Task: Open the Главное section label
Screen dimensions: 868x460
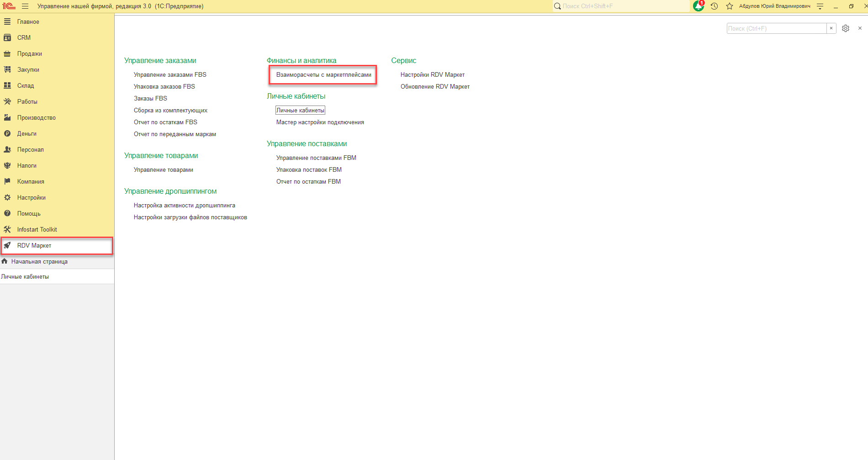Action: tap(28, 21)
